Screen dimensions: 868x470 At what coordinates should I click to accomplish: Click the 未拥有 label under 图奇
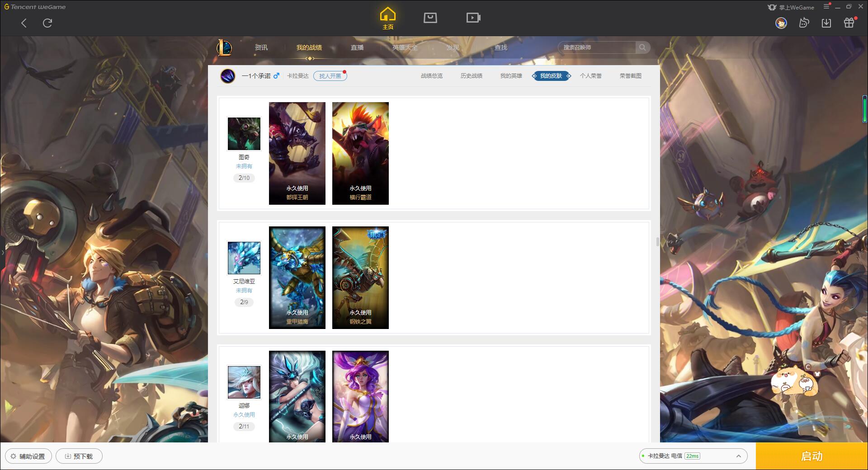[x=244, y=166]
